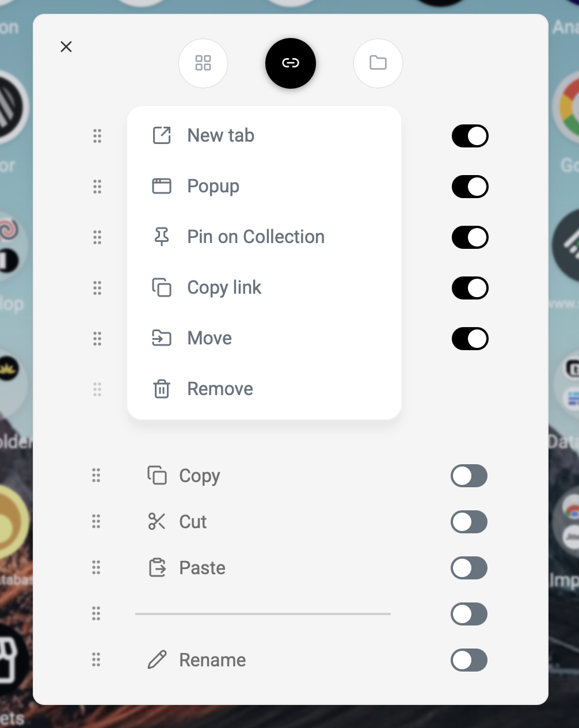The height and width of the screenshot is (728, 579).
Task: Enable the Copy toggle switch
Action: pos(468,476)
